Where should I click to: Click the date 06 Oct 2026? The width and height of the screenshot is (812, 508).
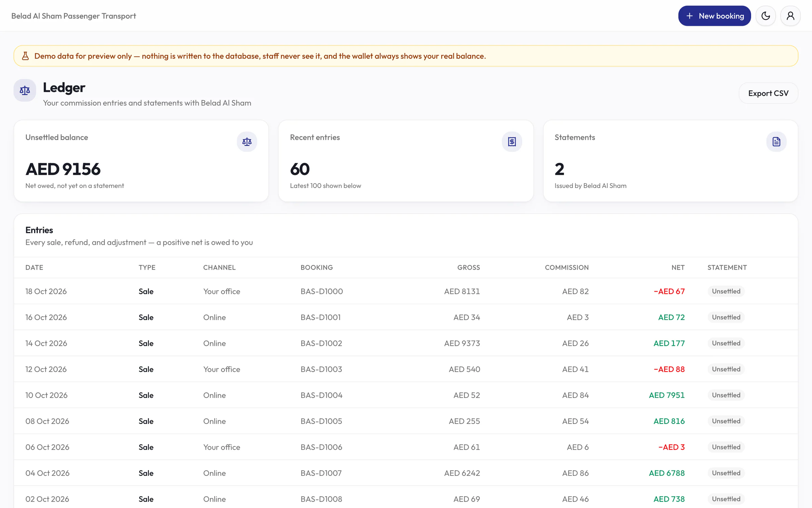pyautogui.click(x=47, y=447)
